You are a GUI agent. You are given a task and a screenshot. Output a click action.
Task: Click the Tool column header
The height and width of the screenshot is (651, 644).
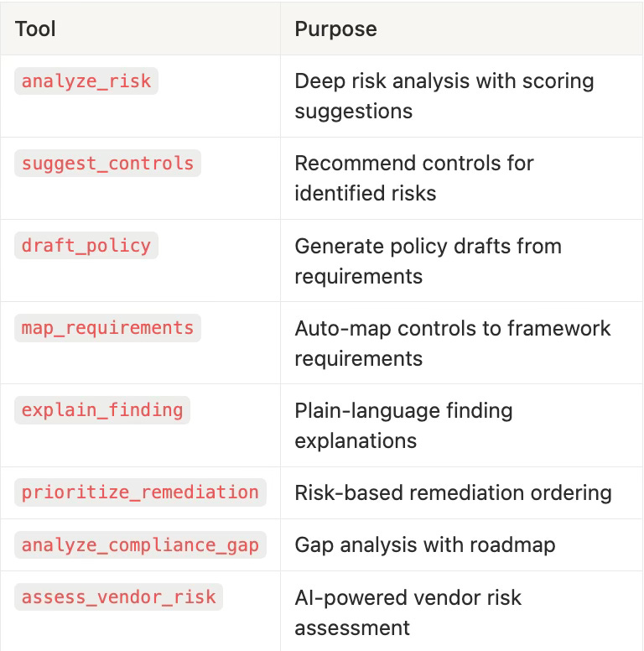click(x=35, y=29)
